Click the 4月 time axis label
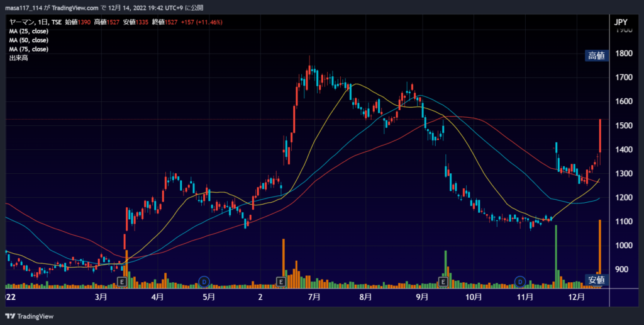The height and width of the screenshot is (325, 644). coord(158,297)
